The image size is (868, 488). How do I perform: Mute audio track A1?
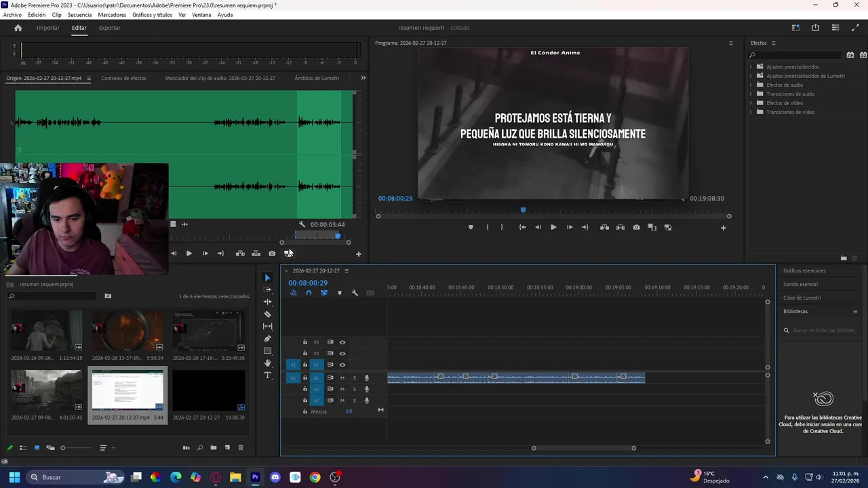point(342,378)
